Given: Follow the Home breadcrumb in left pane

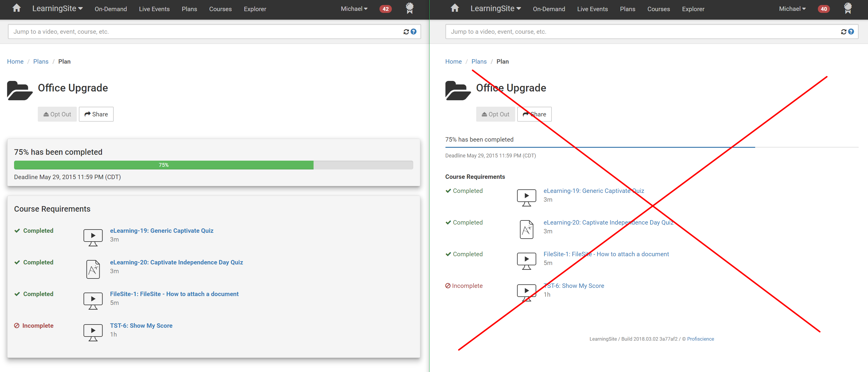Looking at the screenshot, I should pos(15,61).
